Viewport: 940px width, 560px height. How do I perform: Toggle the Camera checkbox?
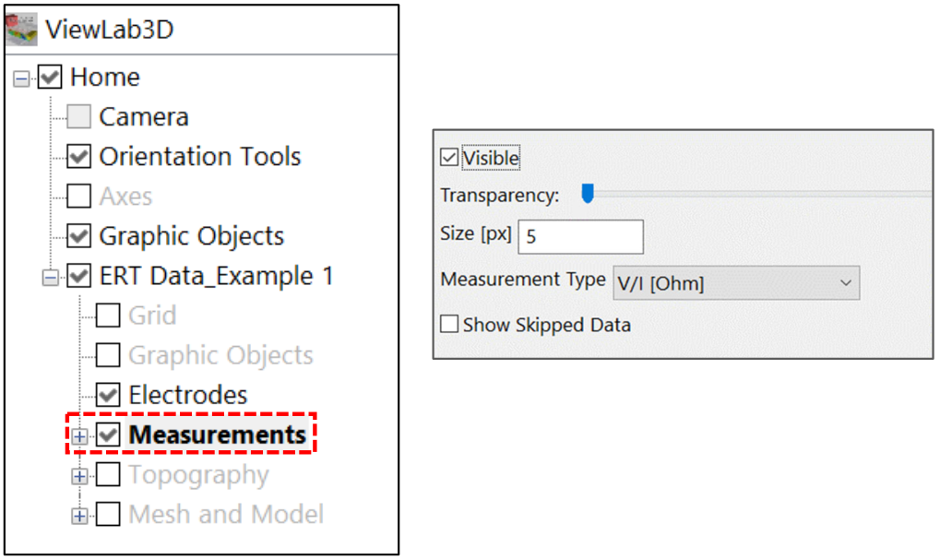click(x=78, y=117)
